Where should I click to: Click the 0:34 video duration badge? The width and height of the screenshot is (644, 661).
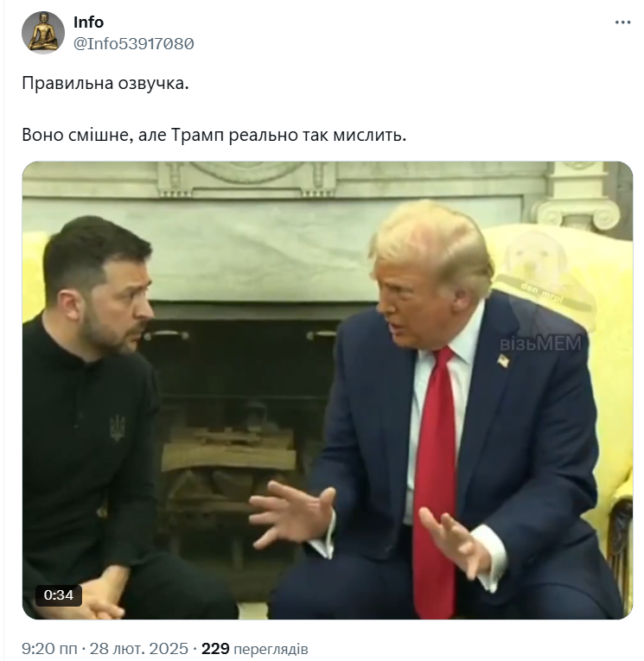point(59,594)
